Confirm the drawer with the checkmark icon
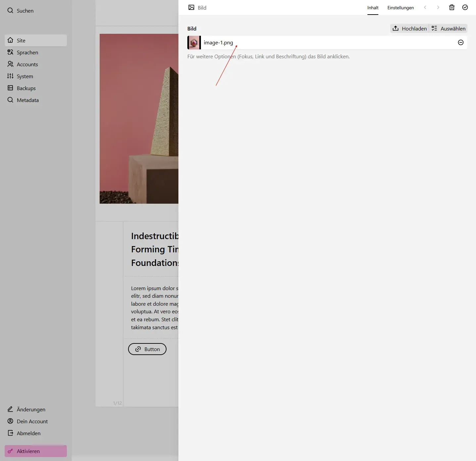This screenshot has width=476, height=461. point(465,7)
